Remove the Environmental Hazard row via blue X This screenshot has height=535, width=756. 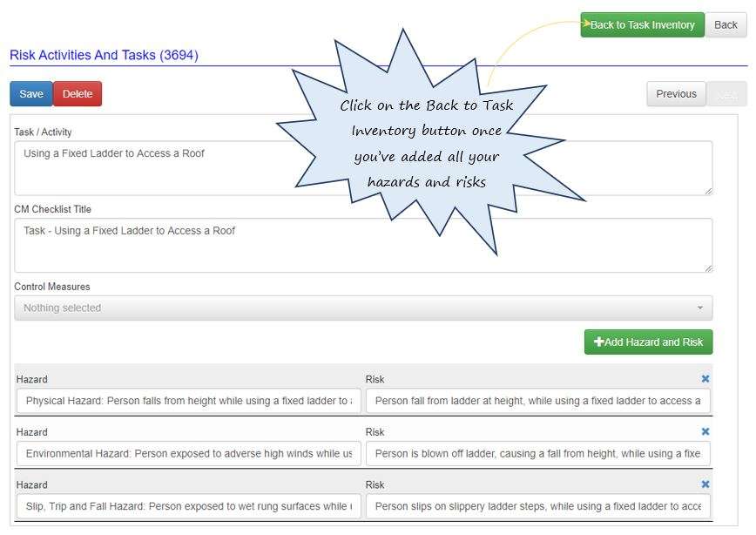[705, 431]
